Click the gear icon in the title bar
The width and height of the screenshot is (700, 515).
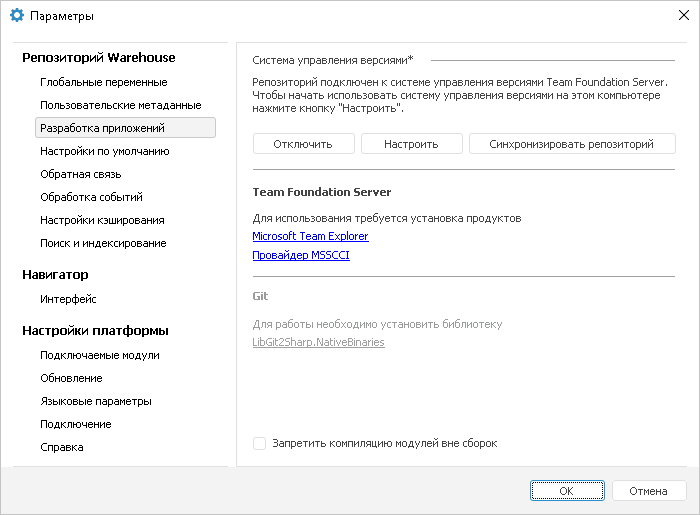coord(17,16)
